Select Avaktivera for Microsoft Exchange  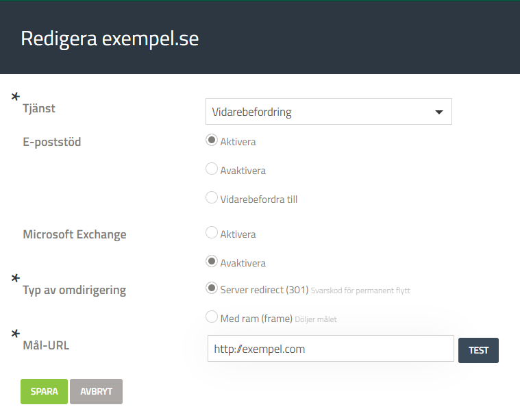212,262
